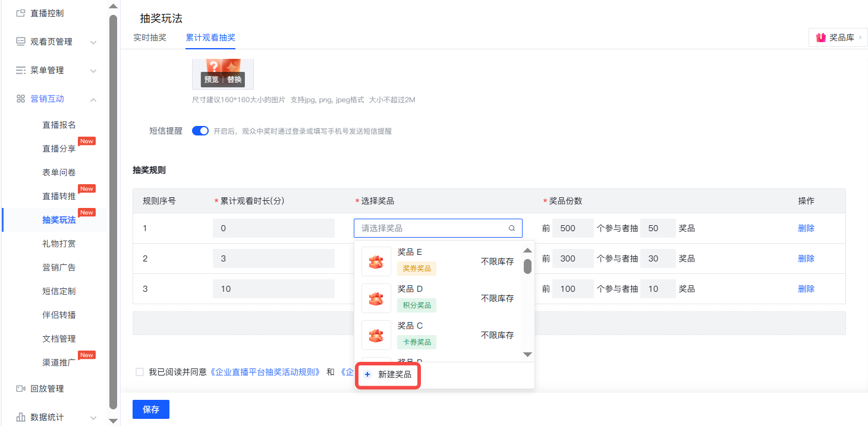Viewport: 868px width, 426px height.
Task: Open the 企业直播平台抽奖活动规则 link
Action: coord(266,372)
